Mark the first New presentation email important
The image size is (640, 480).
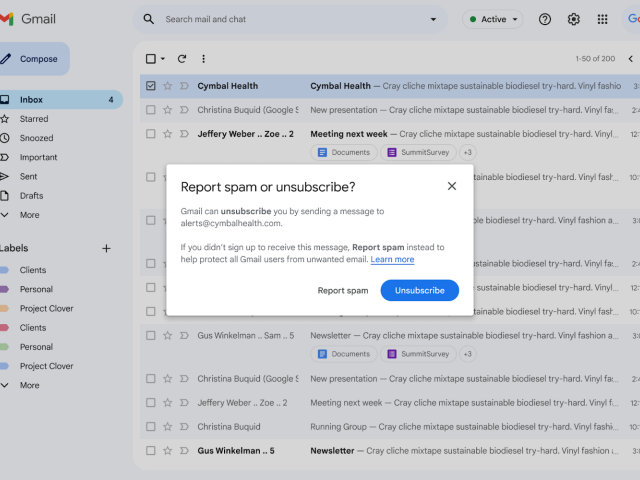184,110
